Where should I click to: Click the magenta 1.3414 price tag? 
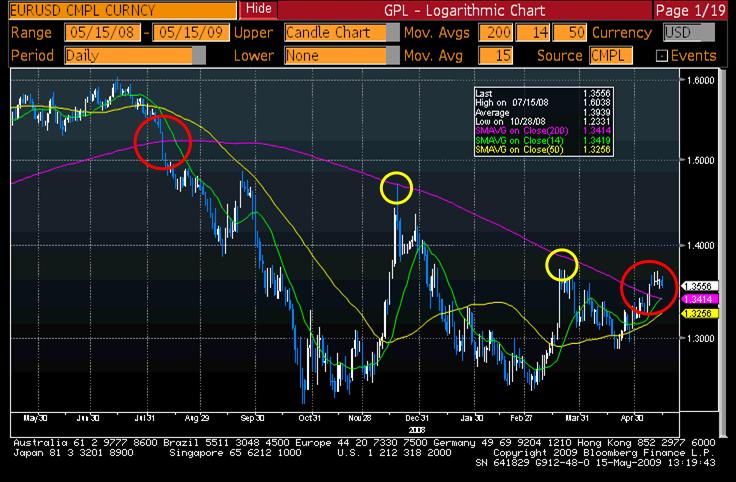tap(696, 299)
